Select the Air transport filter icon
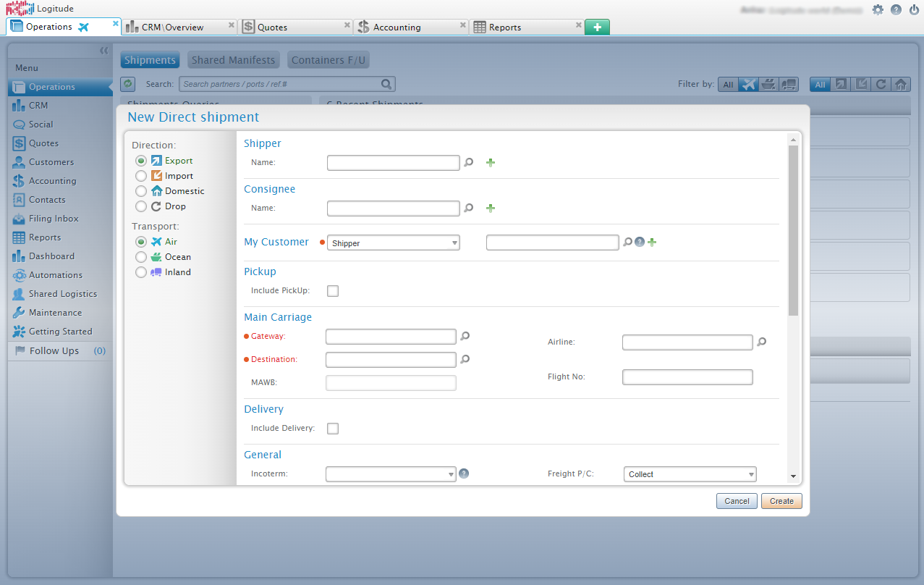The height and width of the screenshot is (585, 924). 748,84
